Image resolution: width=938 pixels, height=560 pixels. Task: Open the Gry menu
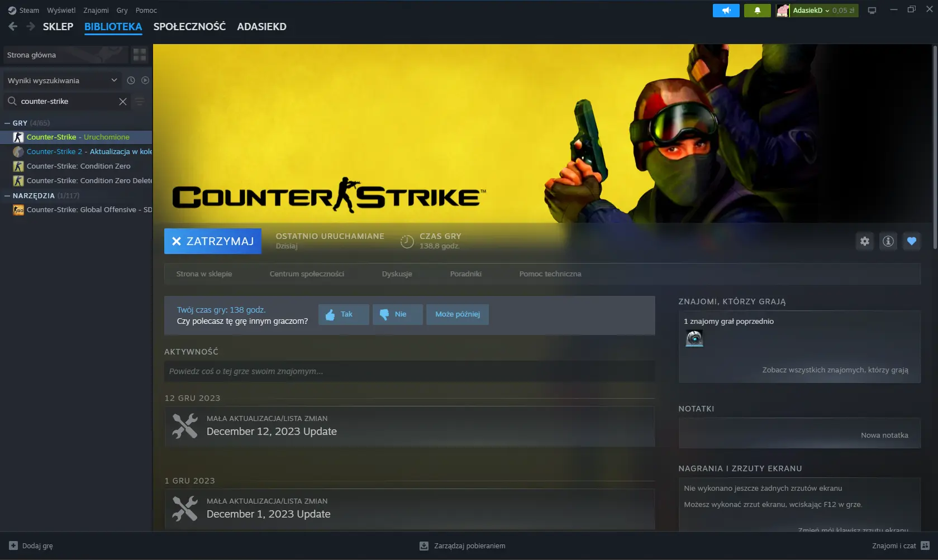[122, 10]
